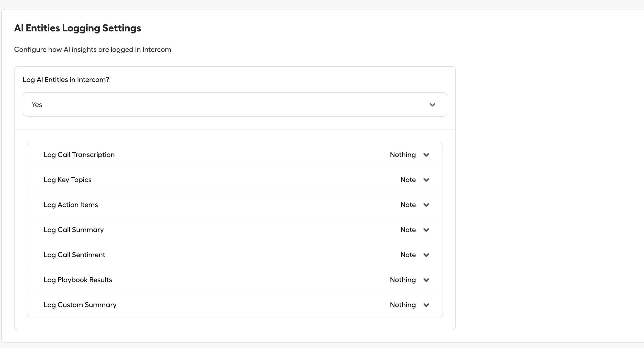
Task: Open the Log Custom Summary dropdown
Action: (410, 305)
